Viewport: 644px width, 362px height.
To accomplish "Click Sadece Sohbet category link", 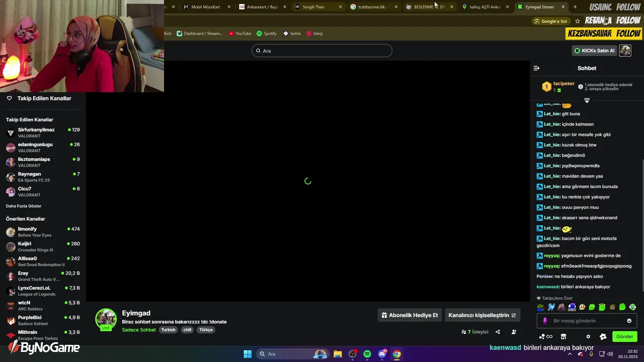I will coord(139,330).
